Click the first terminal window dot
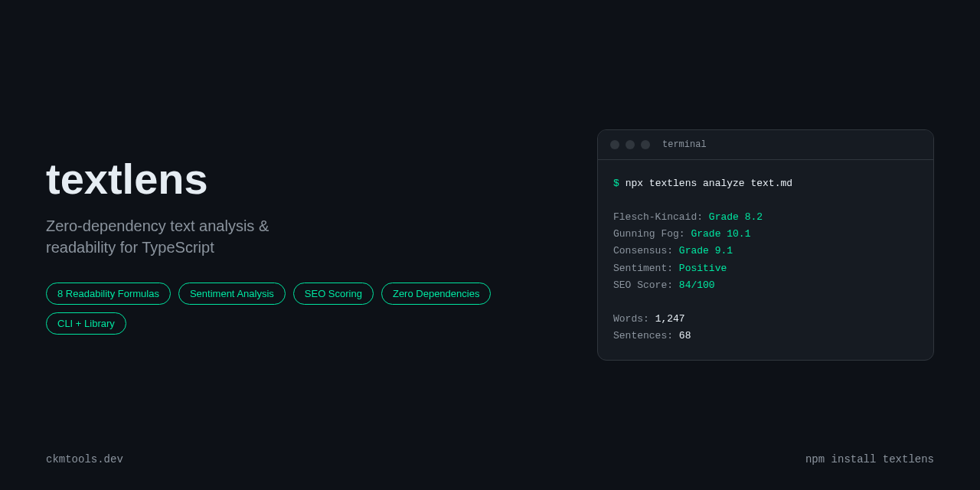Screen dimensions: 980x490 tap(615, 145)
